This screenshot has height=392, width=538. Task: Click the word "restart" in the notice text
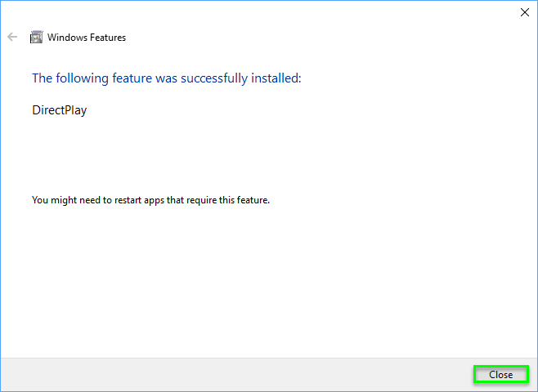point(128,200)
